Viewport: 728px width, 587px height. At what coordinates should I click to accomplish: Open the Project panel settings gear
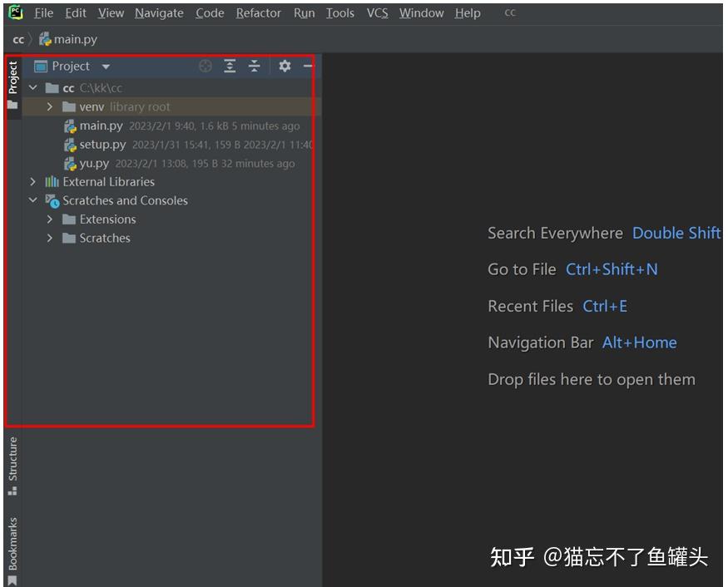click(x=285, y=66)
